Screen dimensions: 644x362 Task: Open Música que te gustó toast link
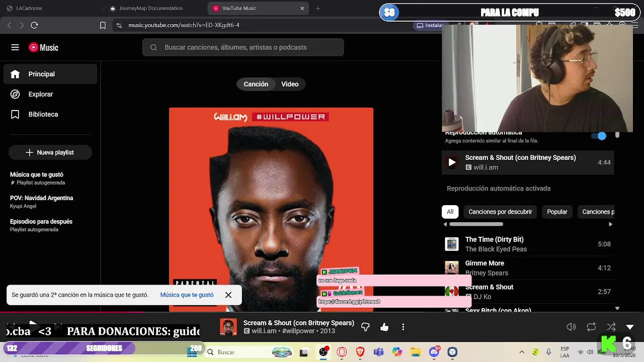(x=187, y=295)
